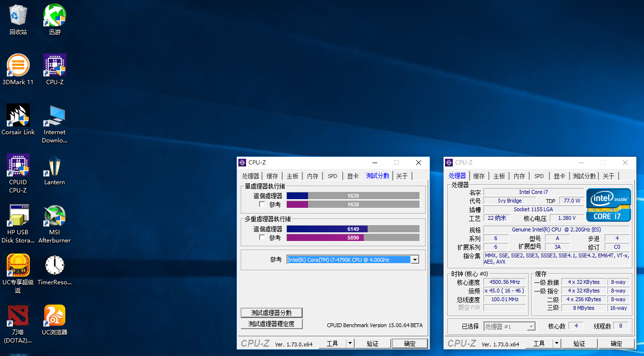Switch to 主板 tab in the processor window
This screenshot has height=356, width=644.
499,176
